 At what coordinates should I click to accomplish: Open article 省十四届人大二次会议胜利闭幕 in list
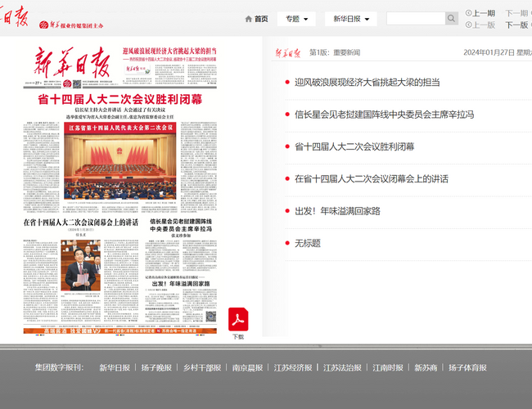pyautogui.click(x=354, y=147)
